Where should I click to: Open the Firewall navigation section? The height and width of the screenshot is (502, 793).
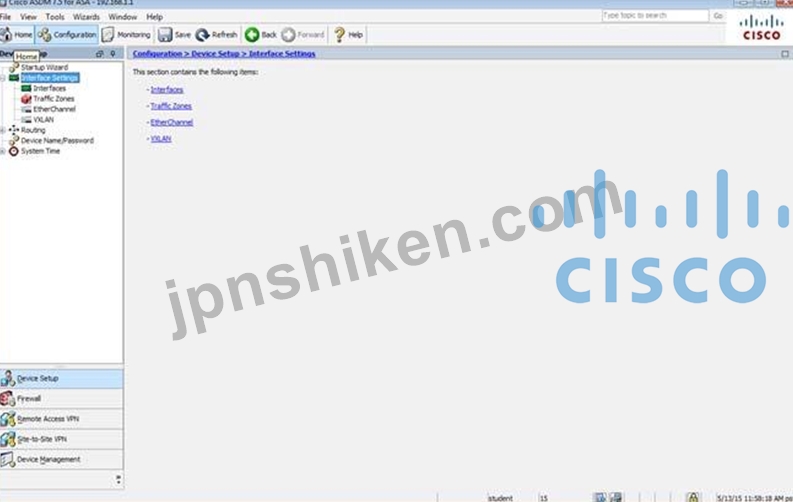(61, 399)
